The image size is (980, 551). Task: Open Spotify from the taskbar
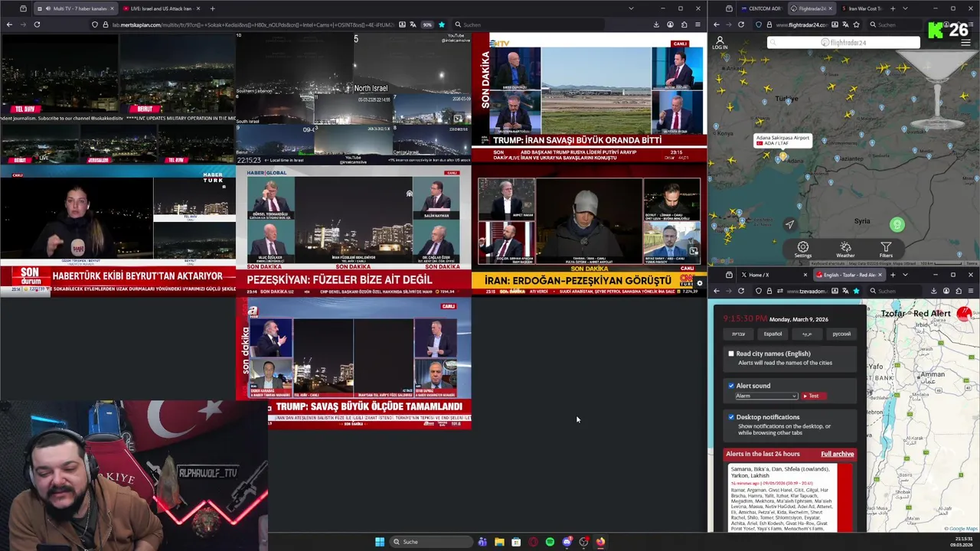tap(550, 542)
